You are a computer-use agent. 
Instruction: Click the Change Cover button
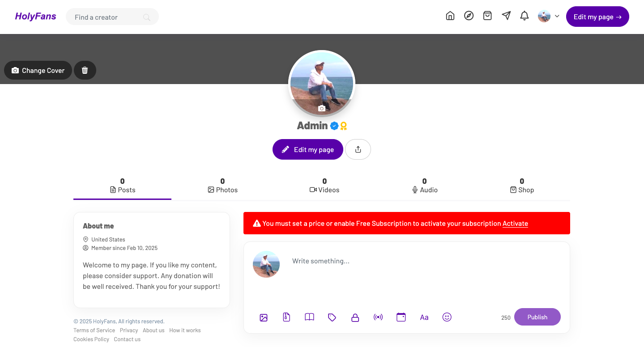point(38,70)
